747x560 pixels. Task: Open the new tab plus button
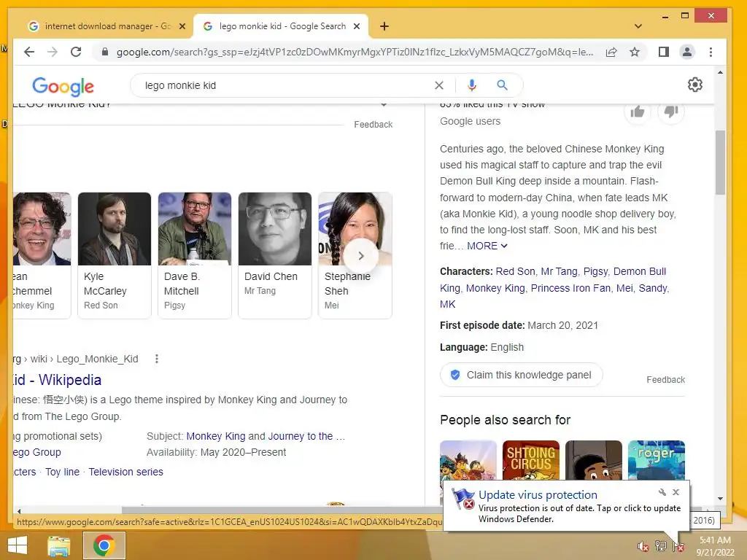point(384,26)
